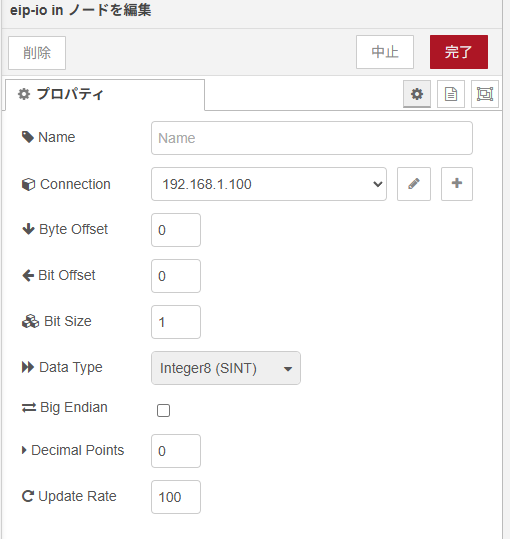510x539 pixels.
Task: Focus the Bit Size input field
Action: point(176,322)
